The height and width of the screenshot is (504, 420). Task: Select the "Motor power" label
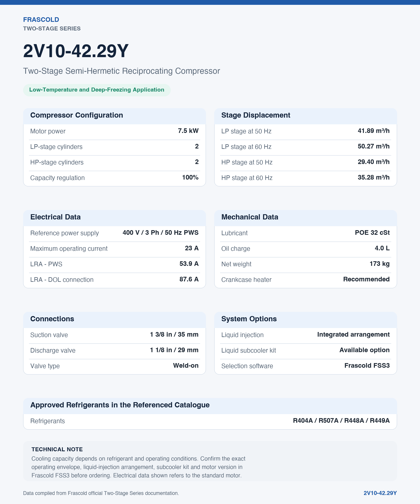(48, 131)
